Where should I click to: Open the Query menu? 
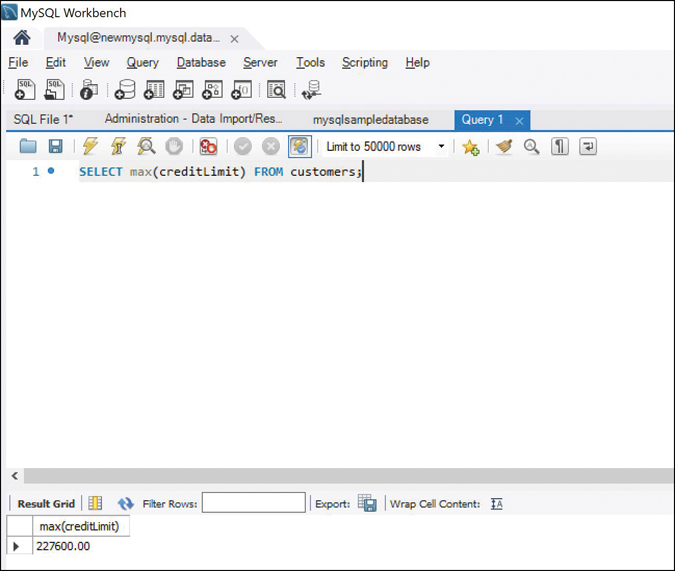point(142,62)
